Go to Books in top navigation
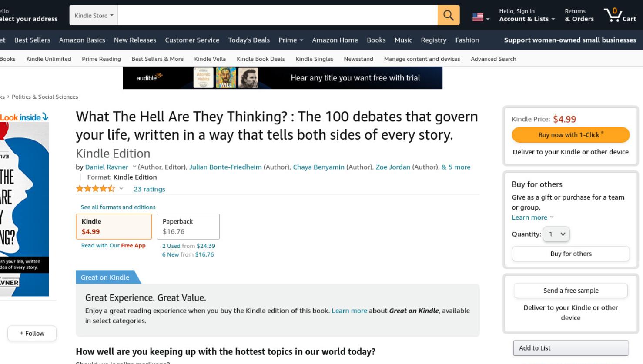Image resolution: width=643 pixels, height=364 pixels. point(376,40)
